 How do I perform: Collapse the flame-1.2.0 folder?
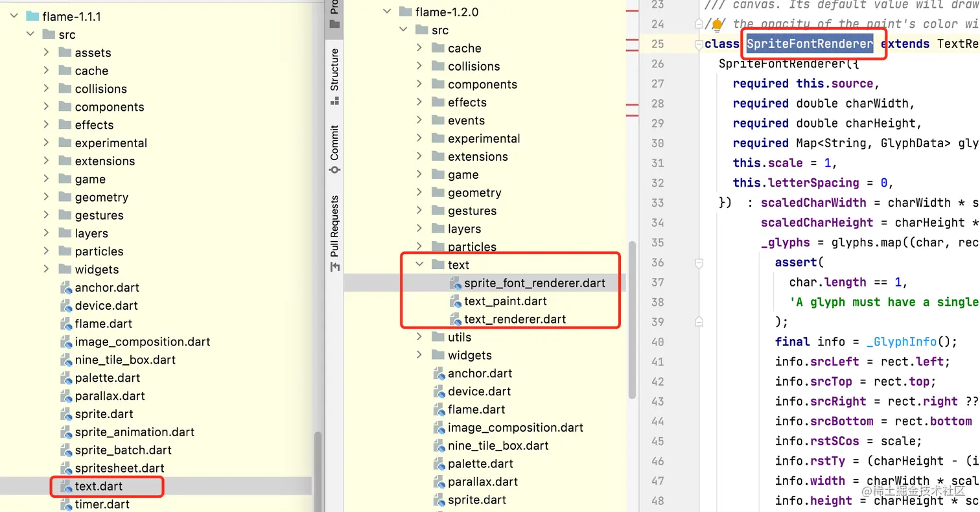click(x=387, y=12)
